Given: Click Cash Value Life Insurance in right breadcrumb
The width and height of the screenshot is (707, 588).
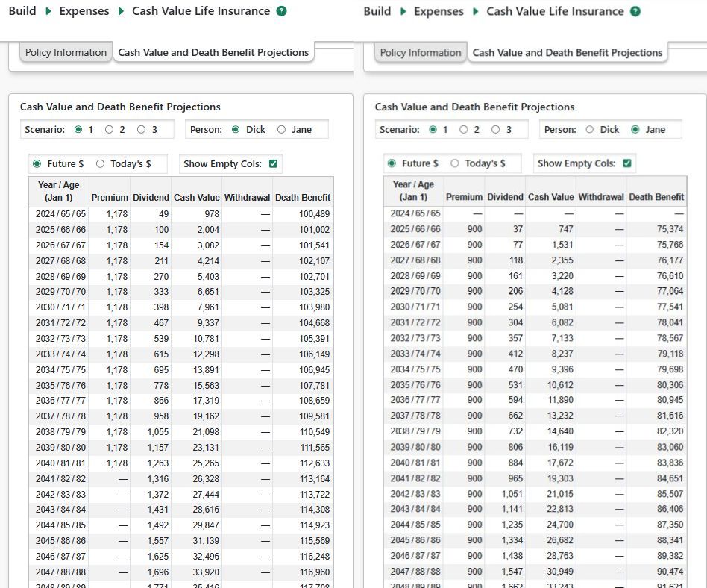Looking at the screenshot, I should pyautogui.click(x=555, y=11).
